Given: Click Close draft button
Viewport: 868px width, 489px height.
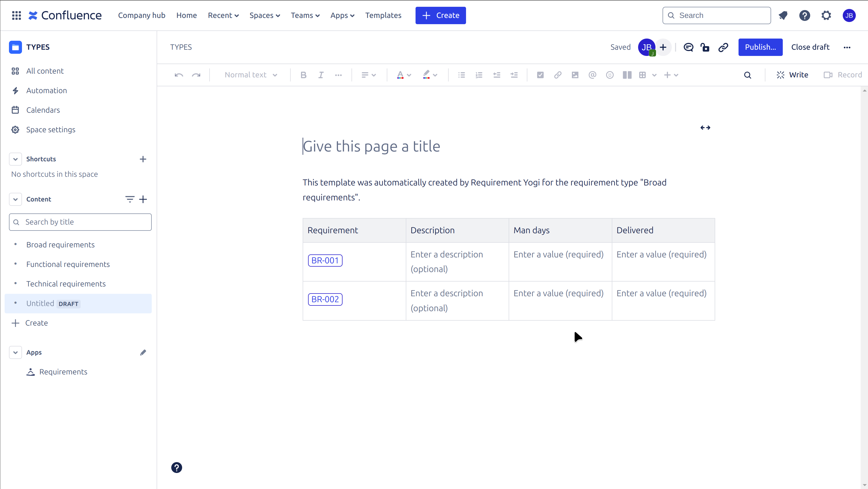Looking at the screenshot, I should point(810,46).
